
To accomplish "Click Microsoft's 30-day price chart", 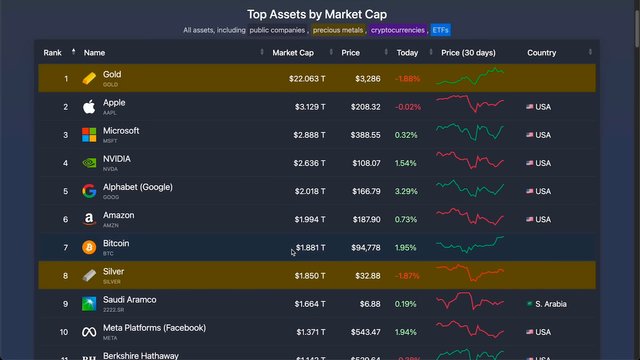I will 470,132.
